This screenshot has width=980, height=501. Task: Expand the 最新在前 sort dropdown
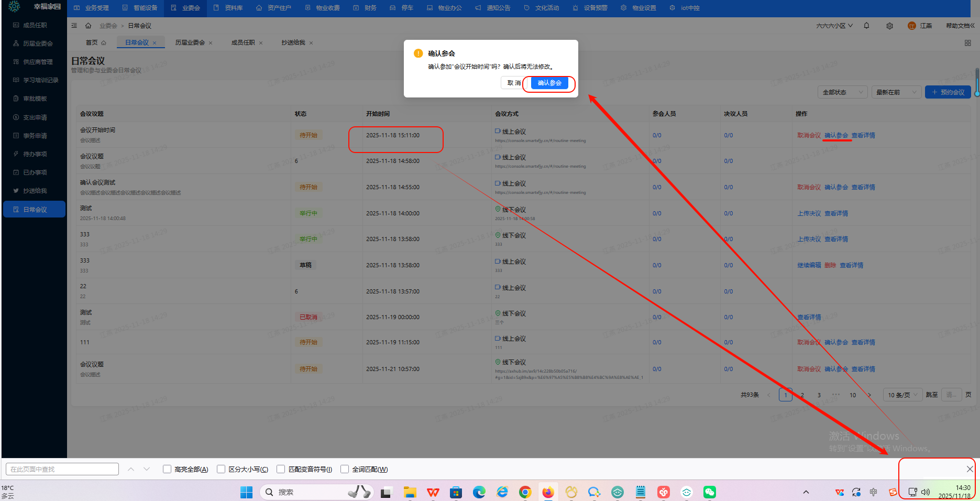pos(896,92)
